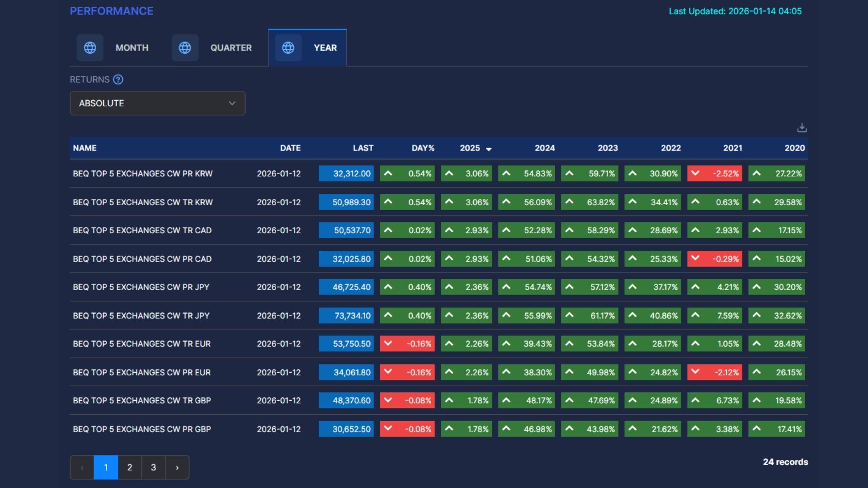The image size is (868, 488).
Task: Sort by the 2020 column header
Action: (x=794, y=148)
